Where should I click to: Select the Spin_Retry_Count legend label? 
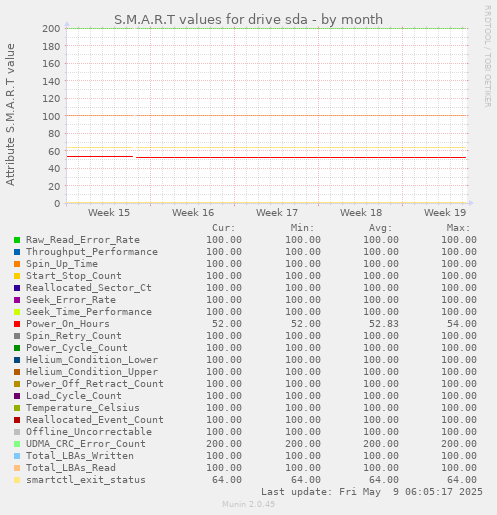[x=74, y=336]
